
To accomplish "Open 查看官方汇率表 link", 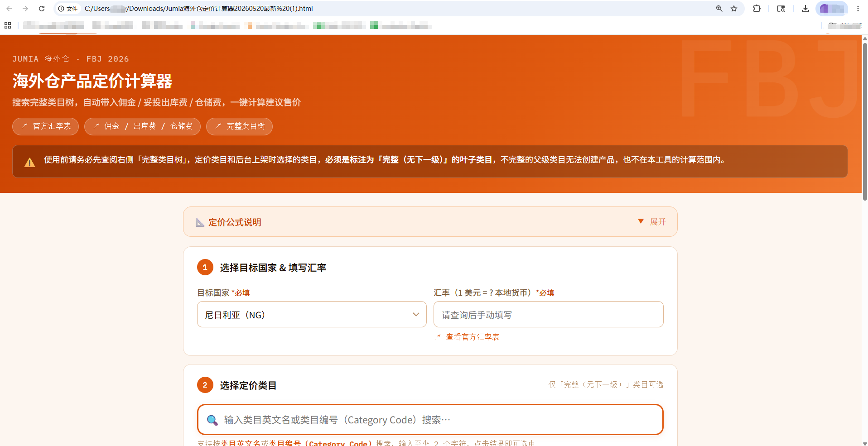I will click(467, 337).
